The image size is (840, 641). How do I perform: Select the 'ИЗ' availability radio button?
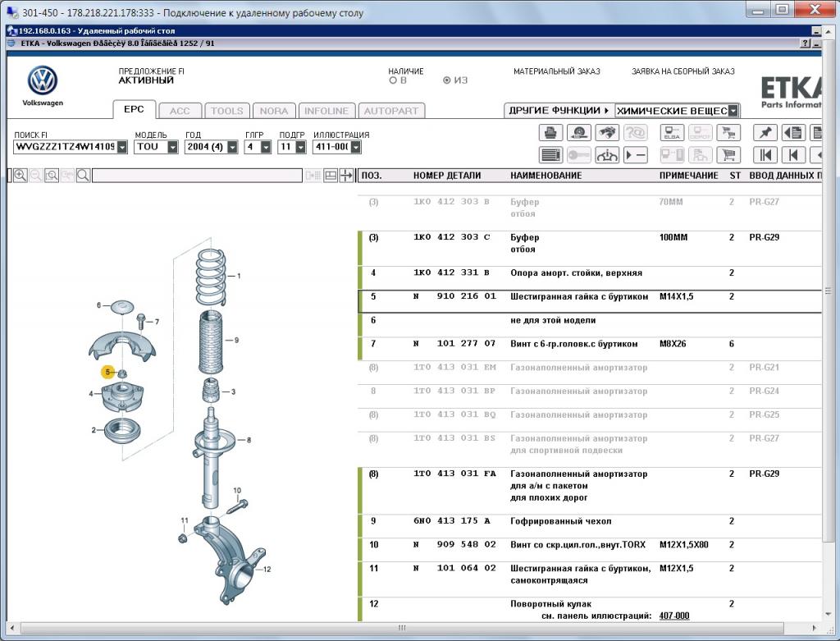[x=447, y=80]
